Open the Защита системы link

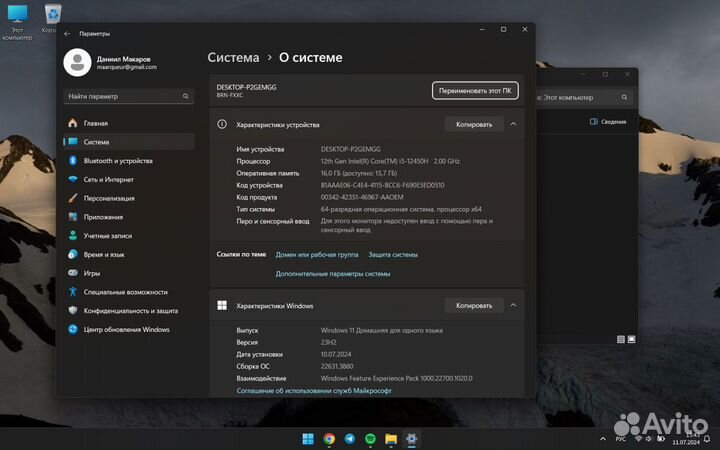click(x=393, y=254)
